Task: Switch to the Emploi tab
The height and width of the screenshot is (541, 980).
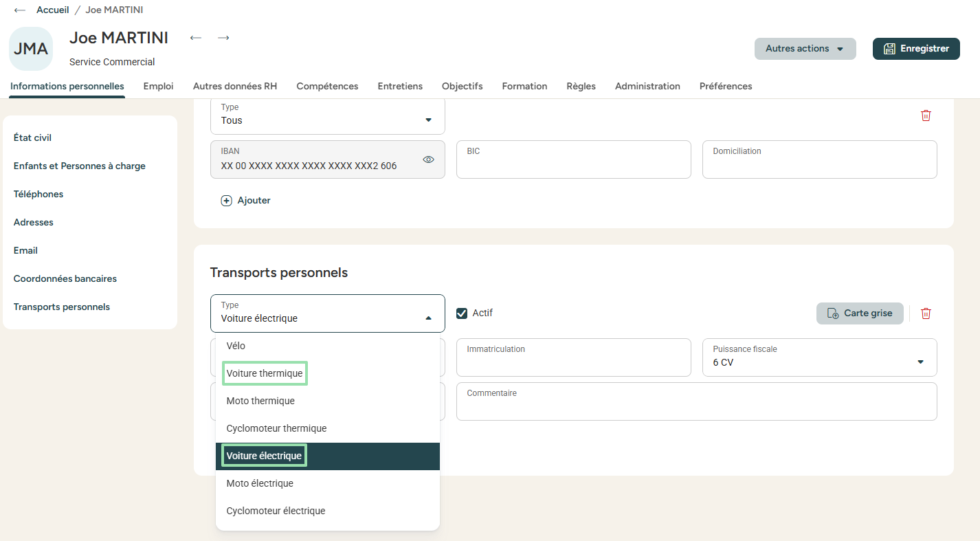Action: [158, 87]
